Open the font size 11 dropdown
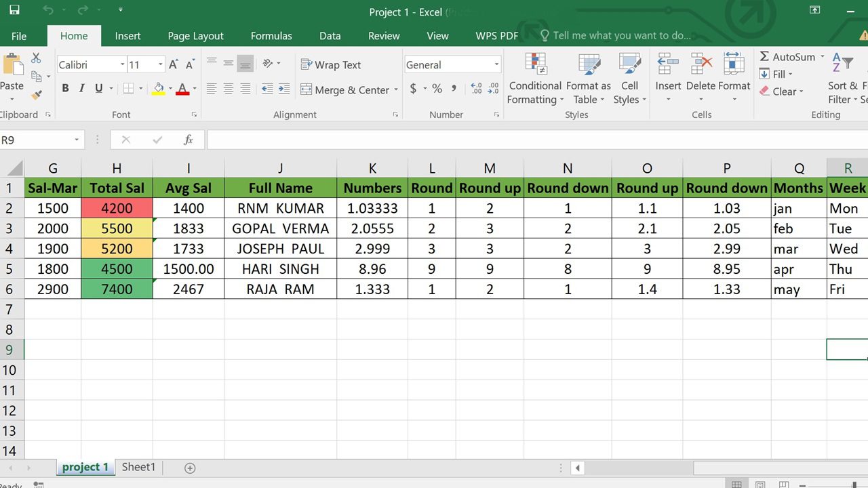 (x=161, y=65)
